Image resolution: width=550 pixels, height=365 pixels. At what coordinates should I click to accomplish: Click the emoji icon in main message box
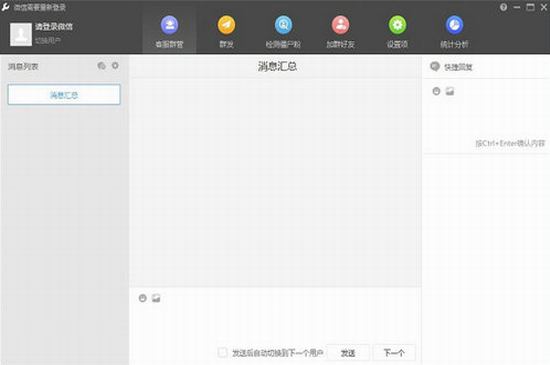[142, 298]
